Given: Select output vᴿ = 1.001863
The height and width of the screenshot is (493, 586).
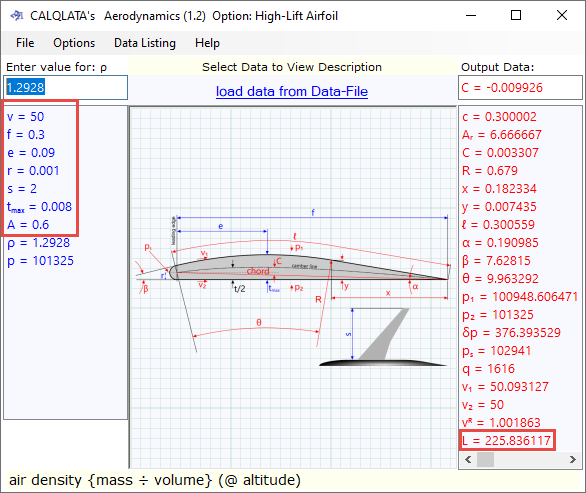Looking at the screenshot, I should [501, 422].
